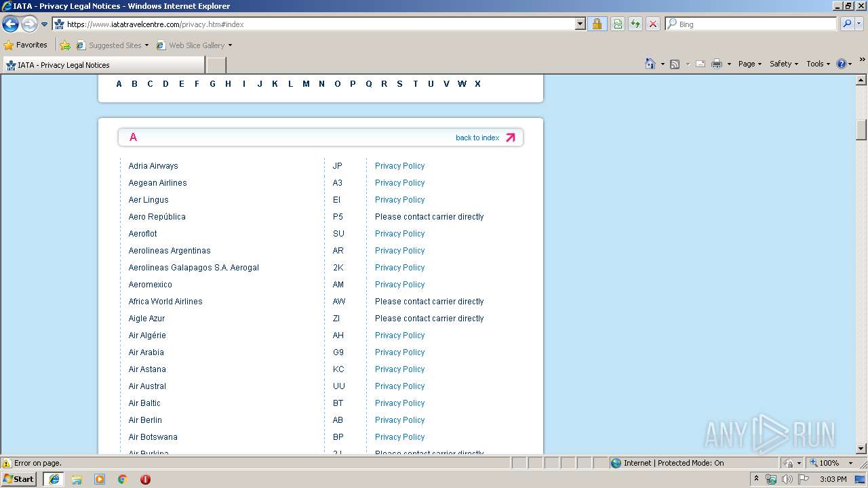The width and height of the screenshot is (868, 488).
Task: Open Air Astana Privacy Policy link
Action: tap(399, 369)
